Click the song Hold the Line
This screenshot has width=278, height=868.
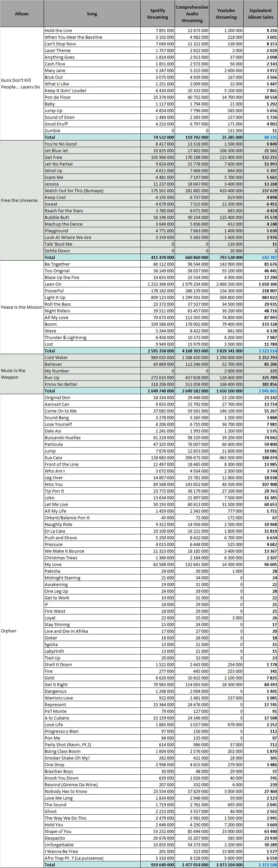click(58, 30)
